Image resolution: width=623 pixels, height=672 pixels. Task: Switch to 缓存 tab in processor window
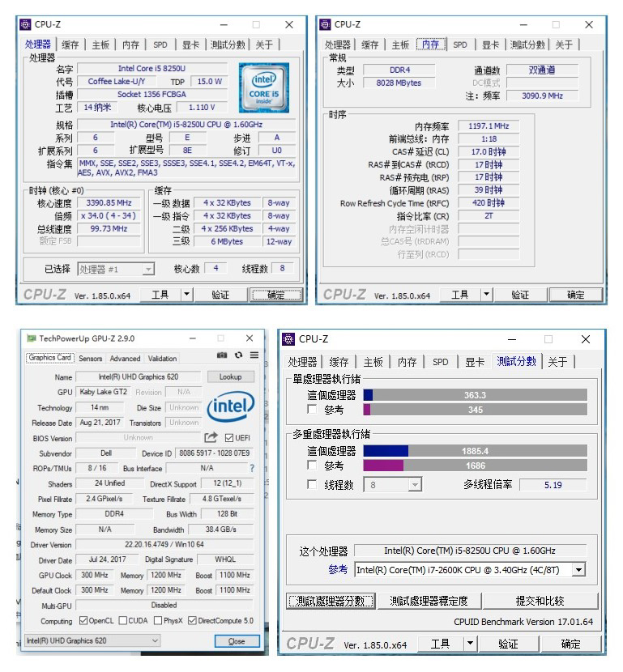(x=70, y=45)
